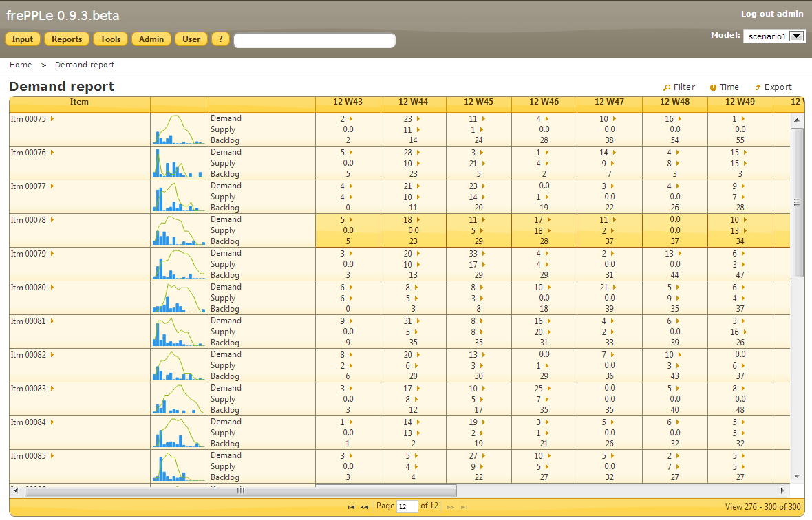Open the Input menu
The width and height of the screenshot is (812, 520).
click(x=23, y=39)
